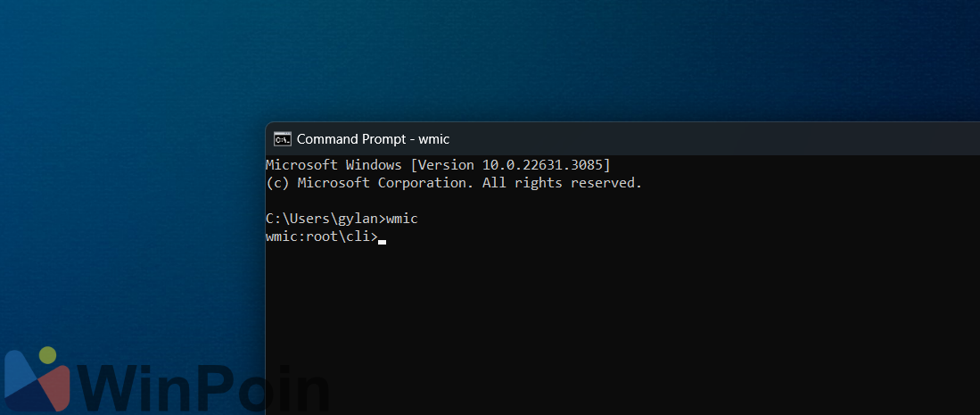Click the desktop area left of Command Prompt
Screen dimensions: 980x415
click(x=134, y=223)
